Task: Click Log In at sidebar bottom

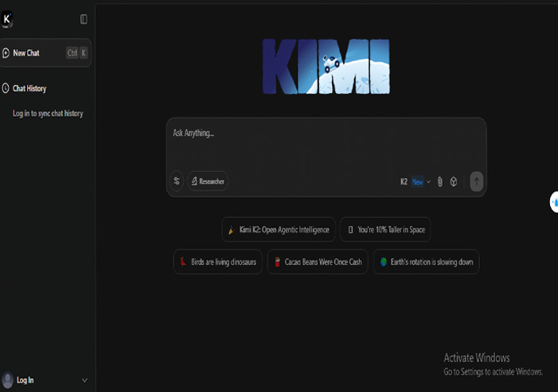Action: (25, 380)
